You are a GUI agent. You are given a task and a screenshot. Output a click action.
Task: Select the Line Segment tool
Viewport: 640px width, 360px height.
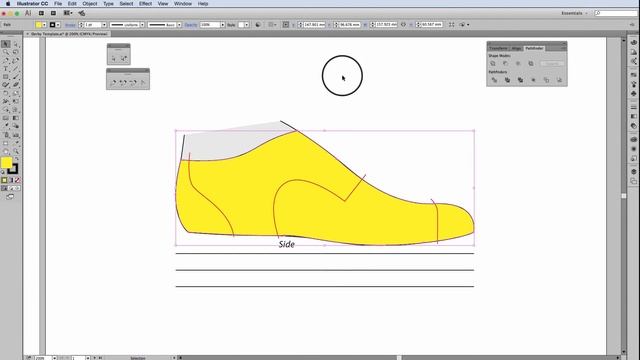click(x=16, y=69)
